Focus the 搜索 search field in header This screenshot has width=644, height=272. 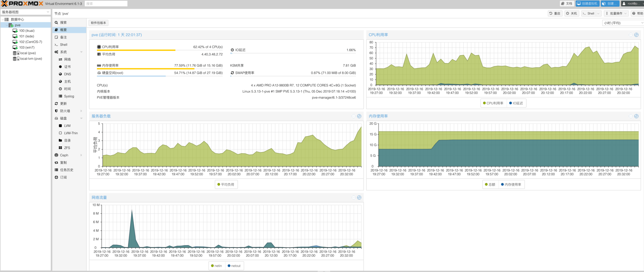(x=106, y=4)
